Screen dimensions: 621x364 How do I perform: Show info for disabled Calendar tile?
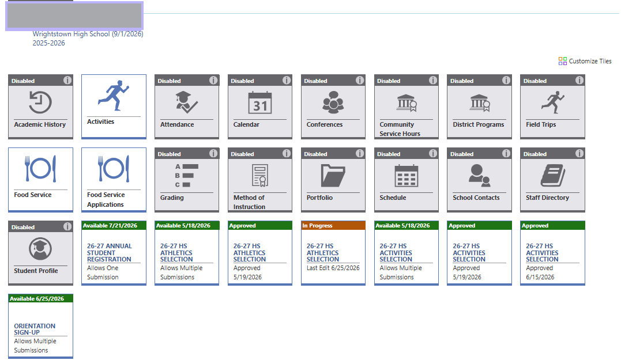[x=287, y=80]
